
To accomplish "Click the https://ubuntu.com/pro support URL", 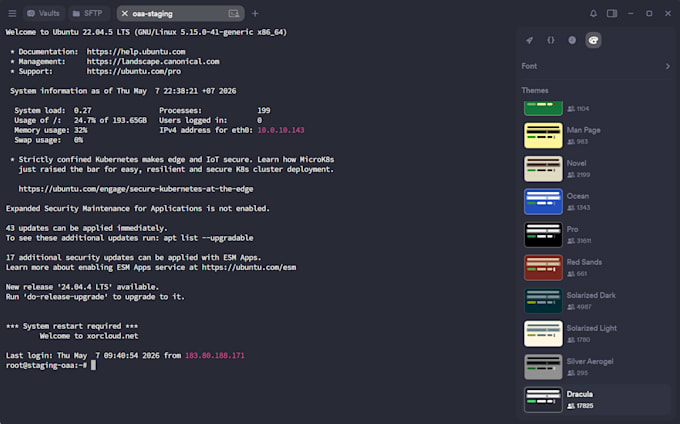I will pos(134,71).
